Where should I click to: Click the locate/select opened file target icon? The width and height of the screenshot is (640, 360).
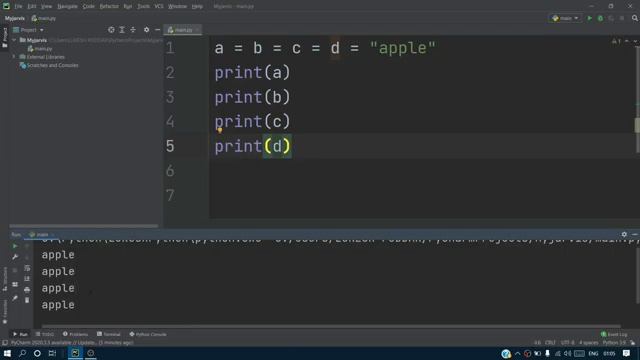point(111,30)
